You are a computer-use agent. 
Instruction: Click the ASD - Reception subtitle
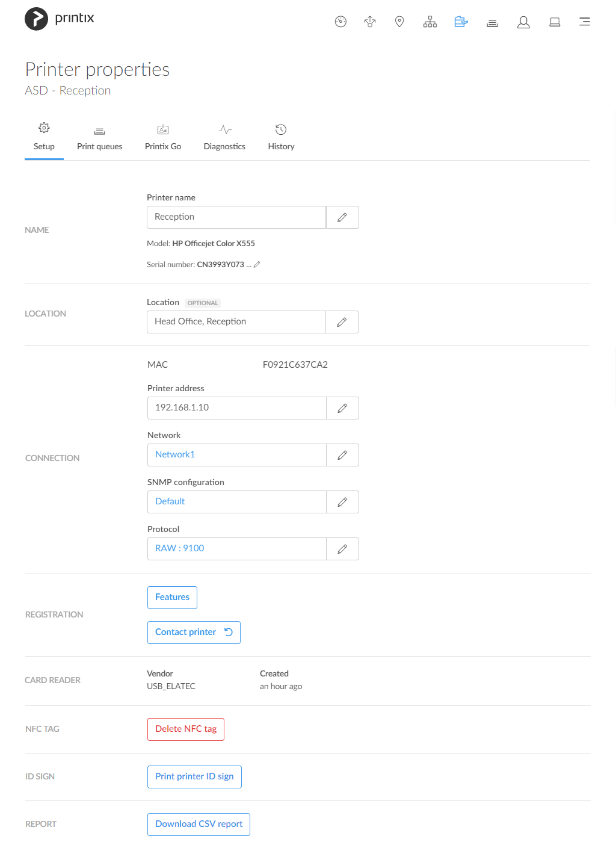68,91
